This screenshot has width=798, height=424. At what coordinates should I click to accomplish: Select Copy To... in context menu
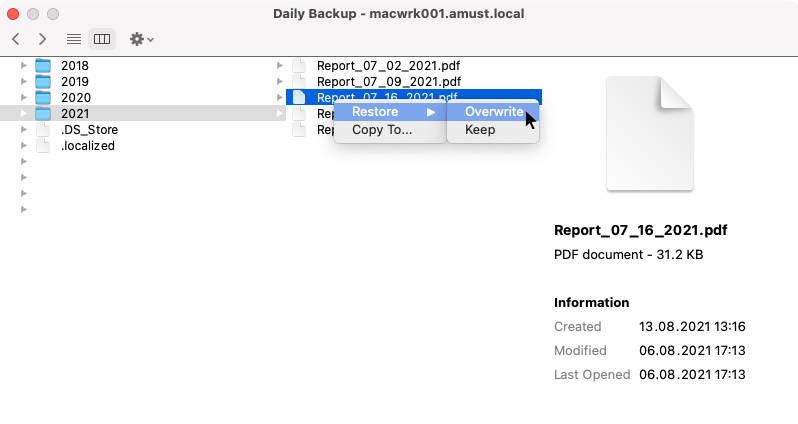pyautogui.click(x=382, y=130)
